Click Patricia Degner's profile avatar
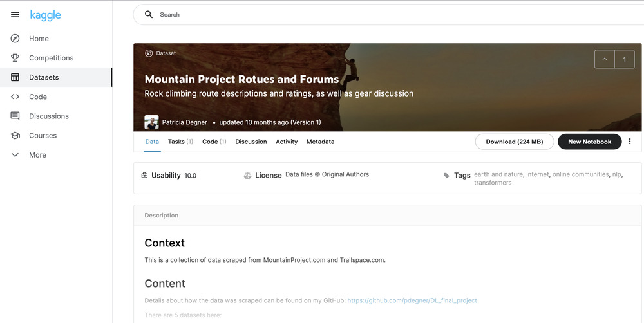The height and width of the screenshot is (323, 644). click(x=151, y=122)
